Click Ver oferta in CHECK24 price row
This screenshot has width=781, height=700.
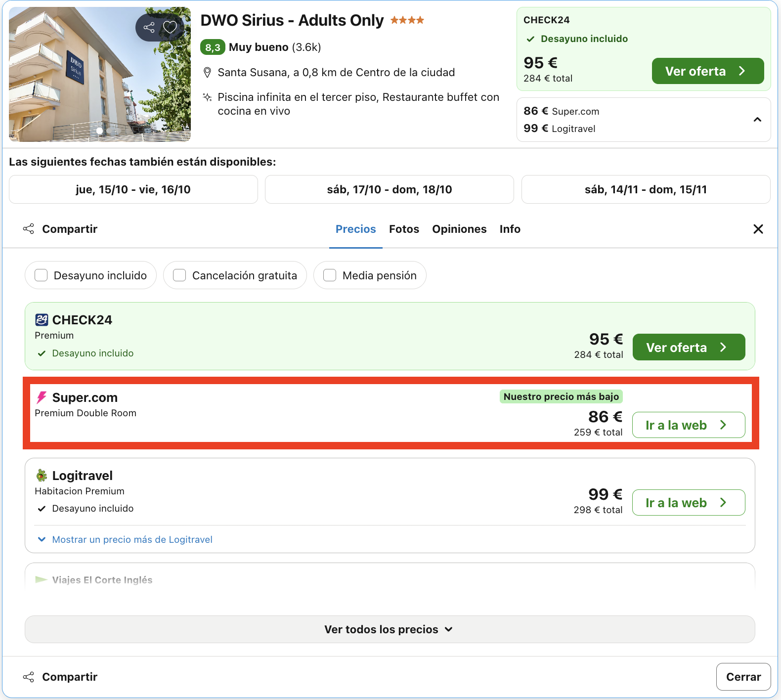689,347
